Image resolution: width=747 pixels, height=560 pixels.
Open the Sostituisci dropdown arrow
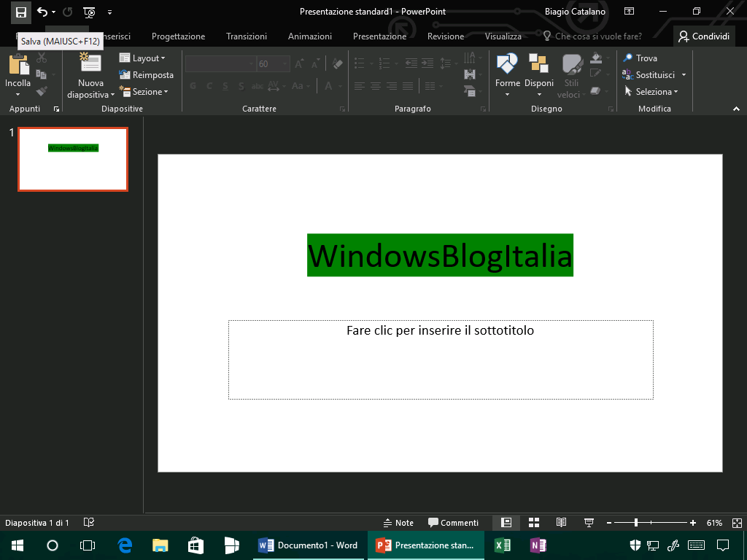pos(684,75)
